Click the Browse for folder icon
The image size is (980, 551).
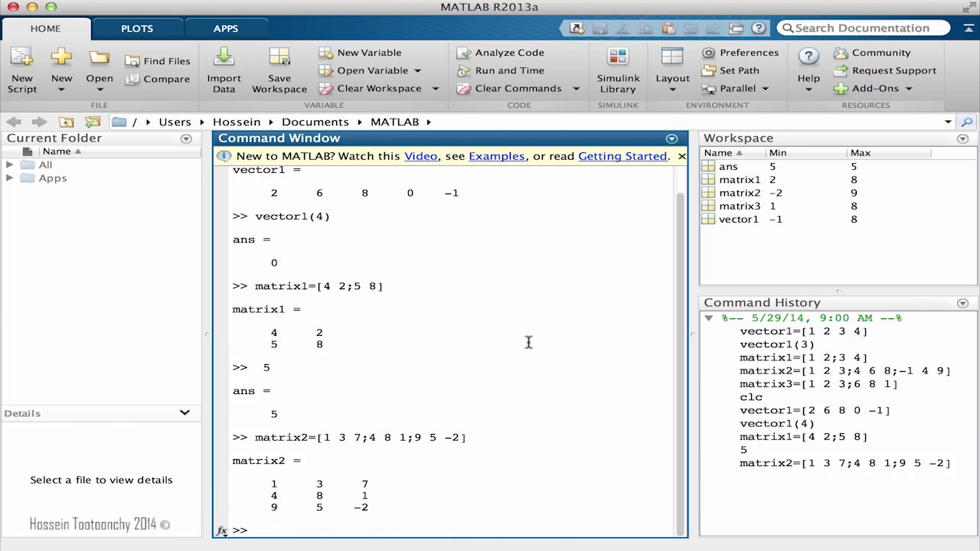coord(93,122)
